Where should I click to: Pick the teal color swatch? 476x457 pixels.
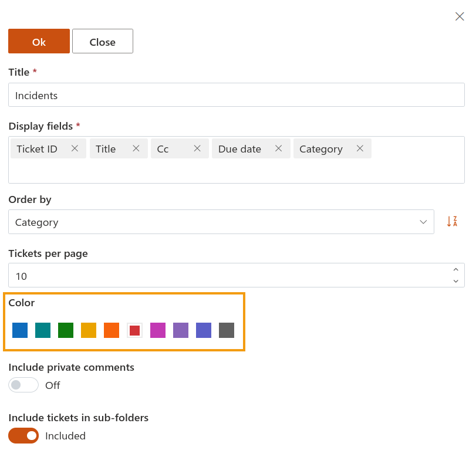[43, 330]
